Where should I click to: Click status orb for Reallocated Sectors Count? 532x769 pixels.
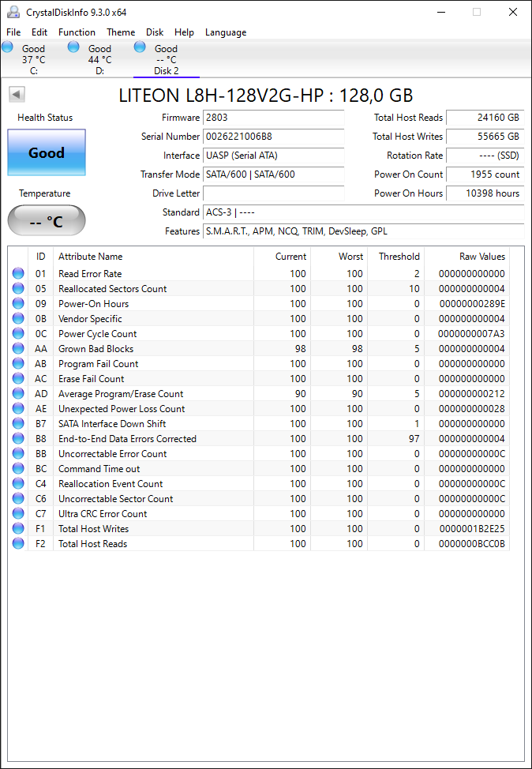18,288
